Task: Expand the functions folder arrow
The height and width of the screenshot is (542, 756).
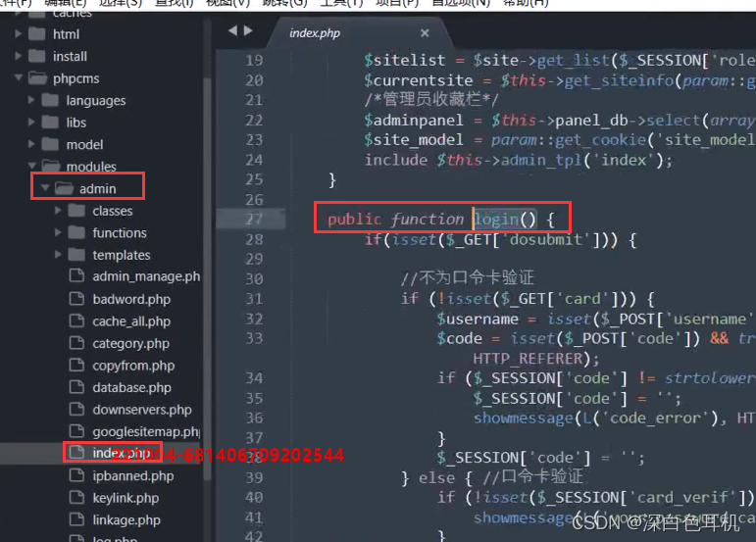Action: [58, 232]
